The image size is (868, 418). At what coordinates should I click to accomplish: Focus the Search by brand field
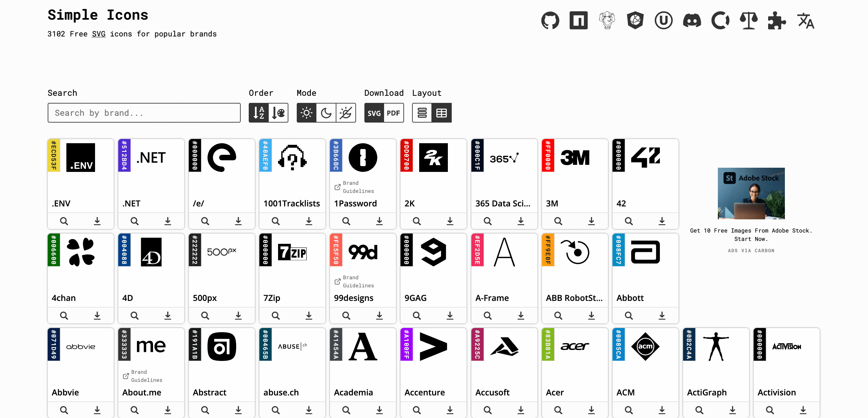[144, 113]
